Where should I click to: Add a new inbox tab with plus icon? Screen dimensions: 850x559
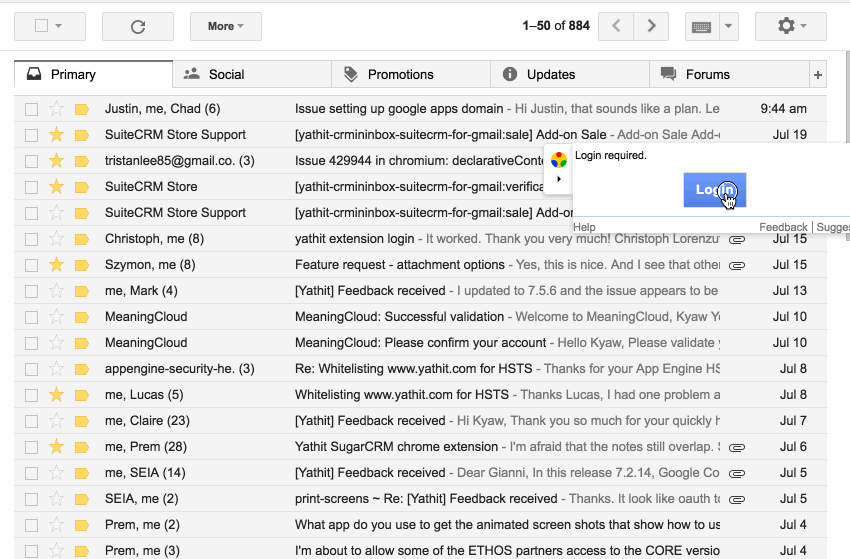(x=817, y=75)
